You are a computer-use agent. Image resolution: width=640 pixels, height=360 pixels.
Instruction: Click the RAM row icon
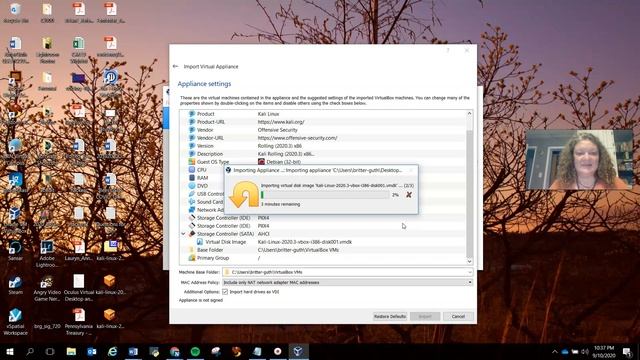pos(192,178)
